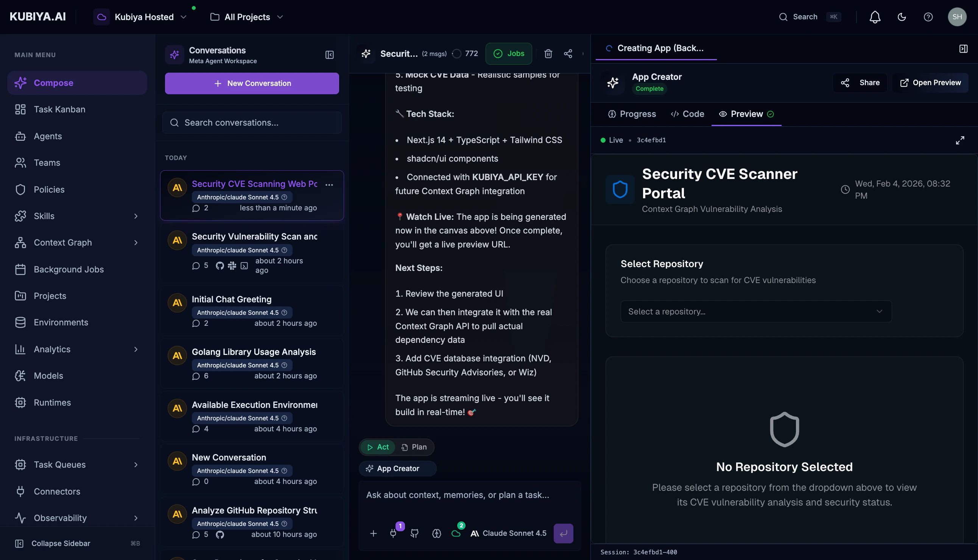Switch to Act mode
Image resolution: width=978 pixels, height=560 pixels.
coord(378,447)
